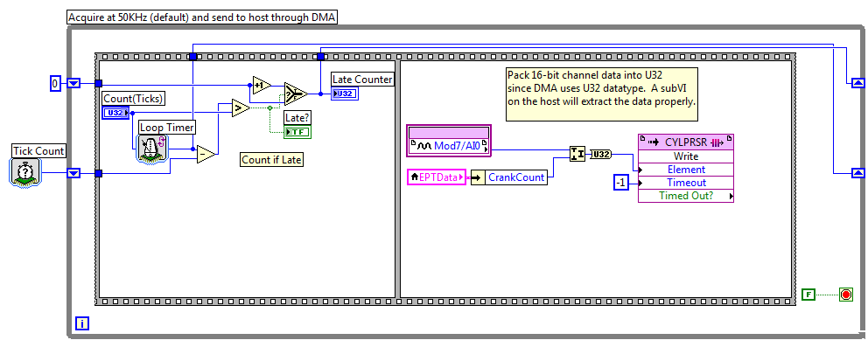Click the Loop Timer label
The width and height of the screenshot is (868, 347).
[x=166, y=128]
